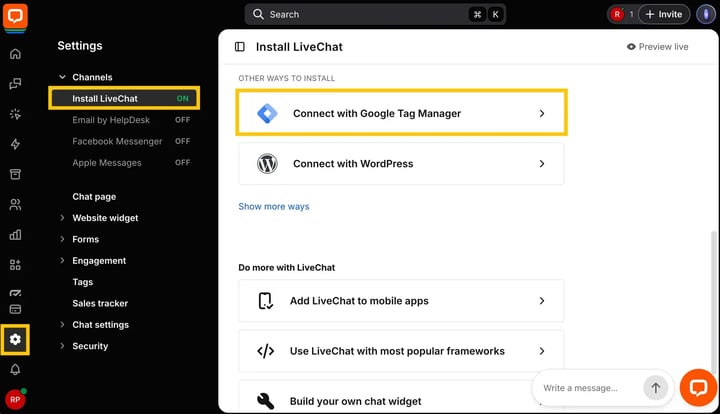This screenshot has height=414, width=720.
Task: Open mobile apps row chevron
Action: tap(542, 301)
